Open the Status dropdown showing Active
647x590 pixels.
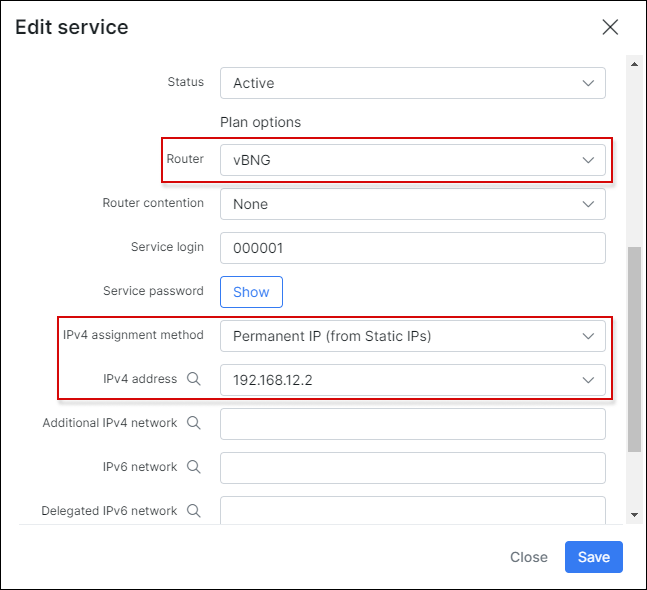click(413, 83)
